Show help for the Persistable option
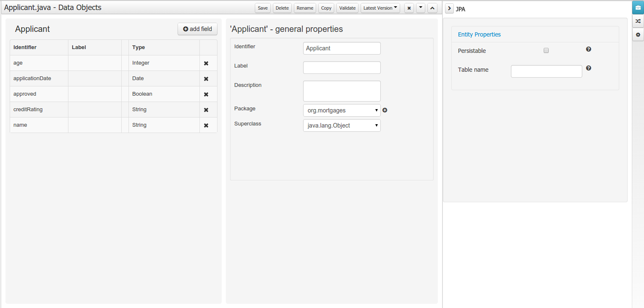The width and height of the screenshot is (644, 308). (x=589, y=50)
